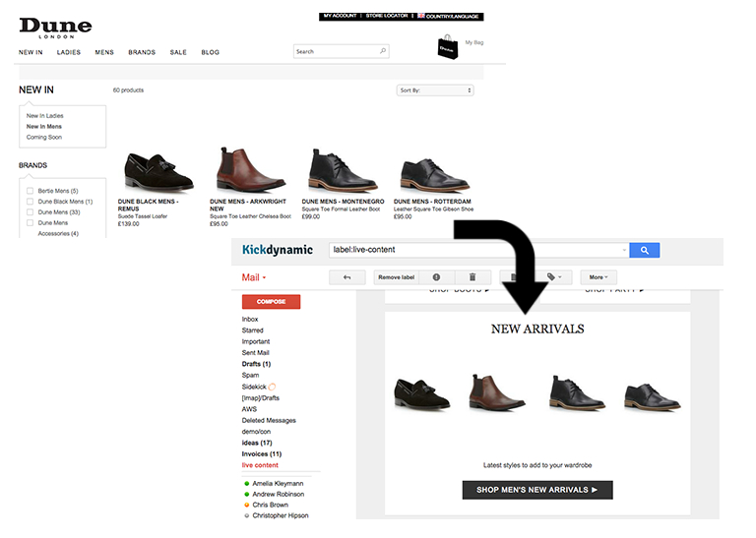Viewport: 756px width, 538px height.
Task: Report spam using exclamation icon
Action: coord(436,277)
